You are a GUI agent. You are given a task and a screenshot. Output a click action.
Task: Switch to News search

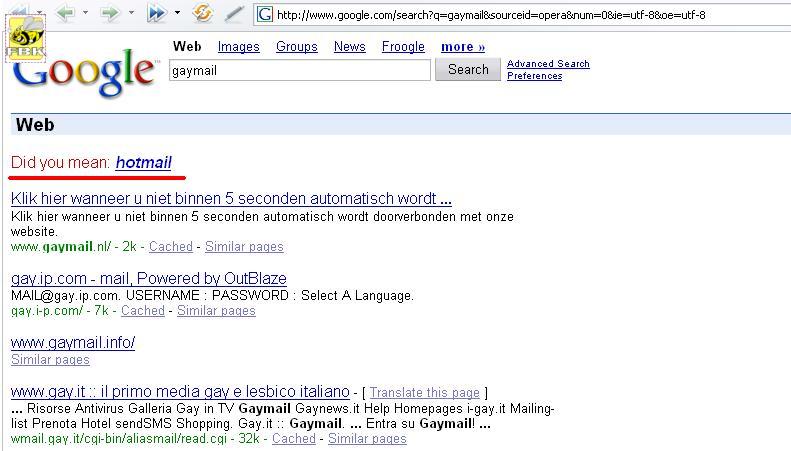(350, 46)
